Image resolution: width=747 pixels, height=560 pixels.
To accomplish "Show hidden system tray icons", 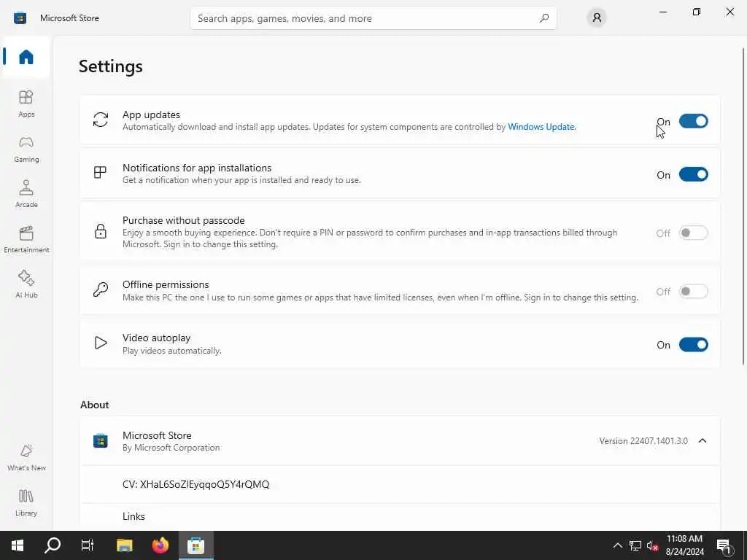I will [617, 545].
